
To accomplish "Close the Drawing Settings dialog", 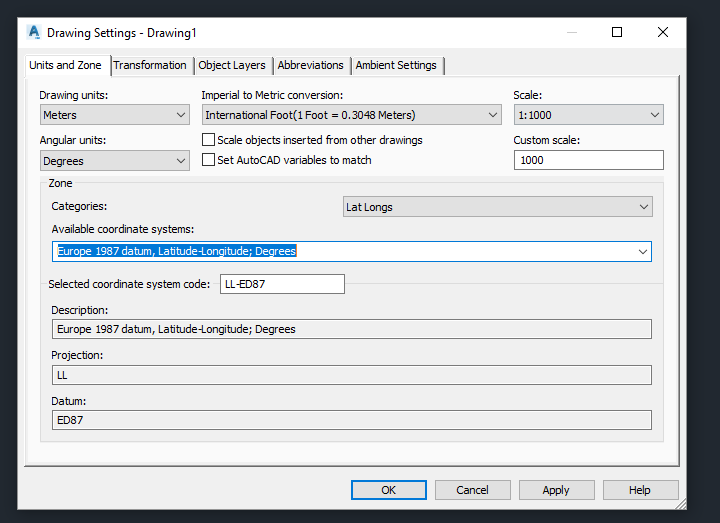I will [663, 32].
